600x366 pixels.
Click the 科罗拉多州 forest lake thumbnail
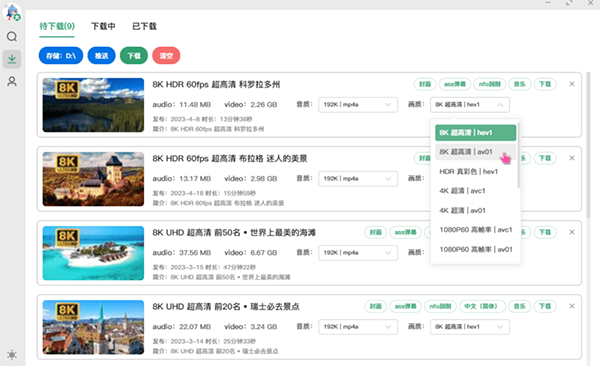(93, 105)
